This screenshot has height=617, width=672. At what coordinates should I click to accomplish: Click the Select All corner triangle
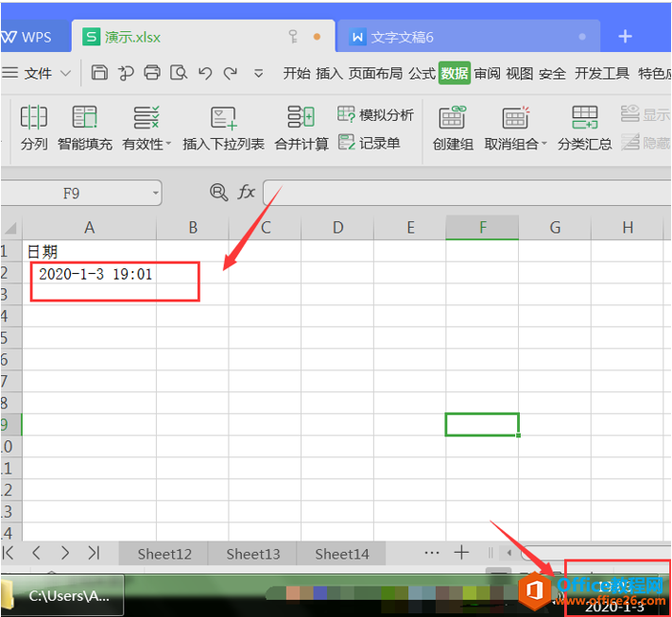(x=10, y=228)
